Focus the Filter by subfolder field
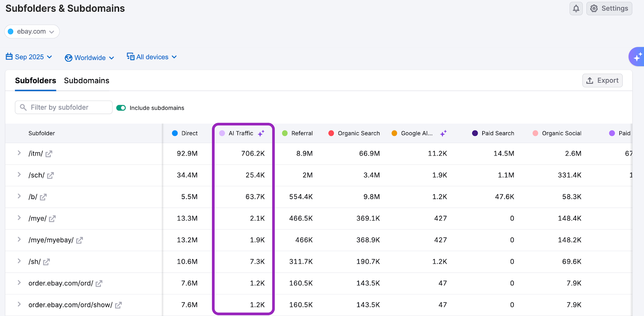The image size is (644, 316). coord(64,107)
